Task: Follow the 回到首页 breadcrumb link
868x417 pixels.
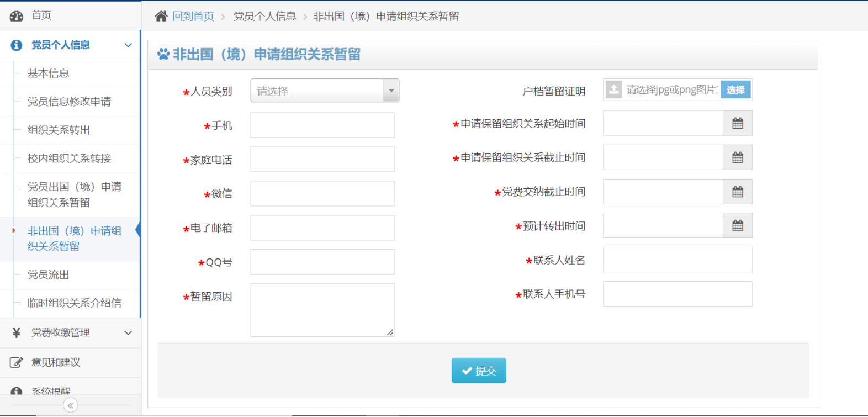Action: point(193,17)
